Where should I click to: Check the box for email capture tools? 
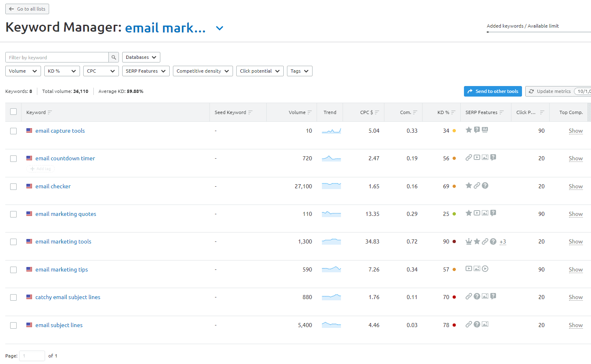click(13, 131)
